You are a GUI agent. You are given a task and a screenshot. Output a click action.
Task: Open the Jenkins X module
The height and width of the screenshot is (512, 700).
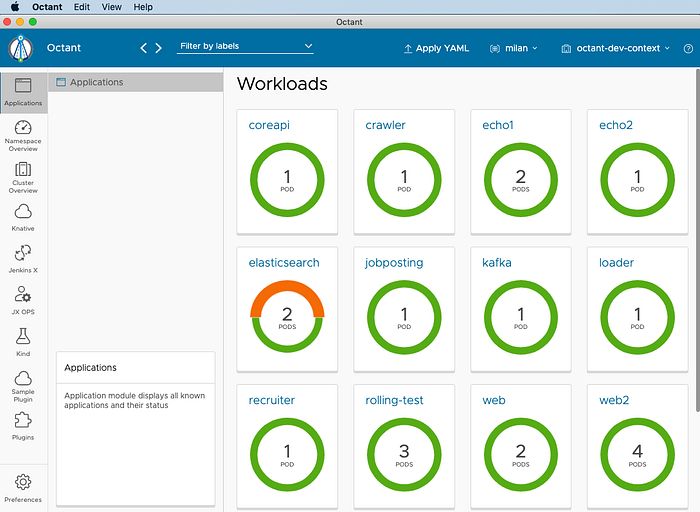[23, 259]
